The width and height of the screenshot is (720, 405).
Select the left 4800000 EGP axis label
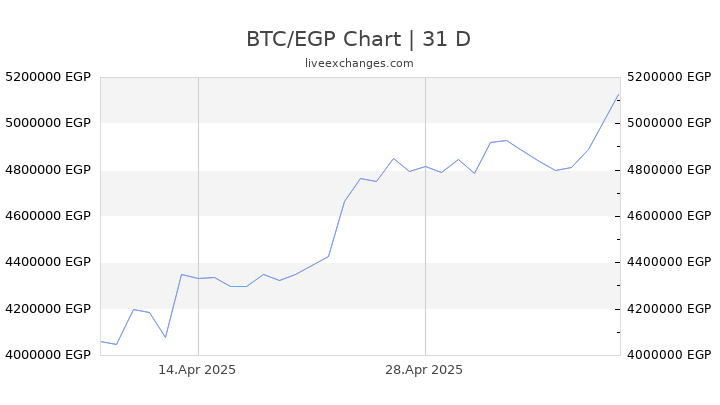tap(48, 170)
